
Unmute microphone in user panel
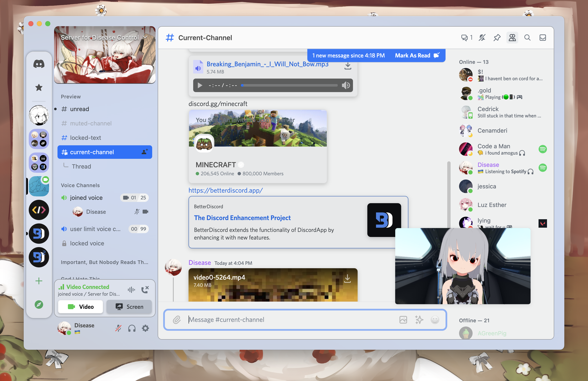point(118,328)
